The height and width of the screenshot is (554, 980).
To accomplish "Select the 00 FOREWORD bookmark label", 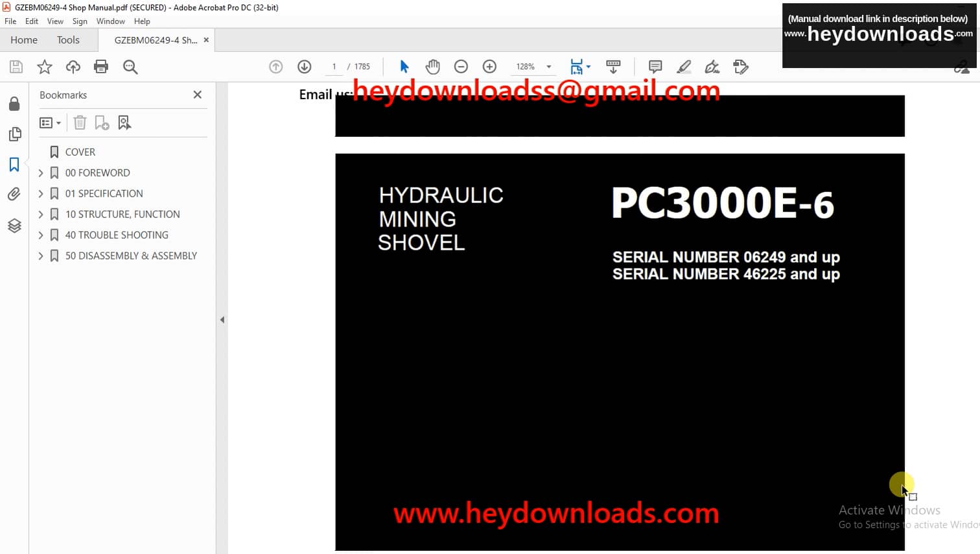I will click(98, 173).
